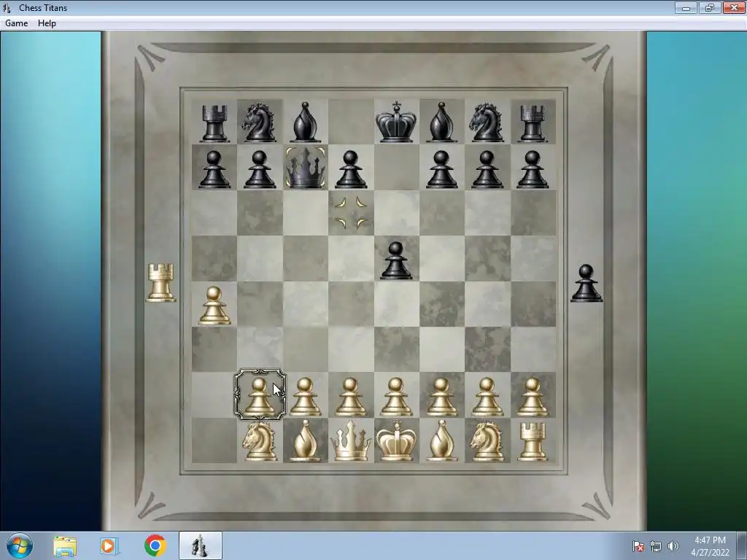Restore down the Chess Titans window
747x560 pixels.
[710, 7]
